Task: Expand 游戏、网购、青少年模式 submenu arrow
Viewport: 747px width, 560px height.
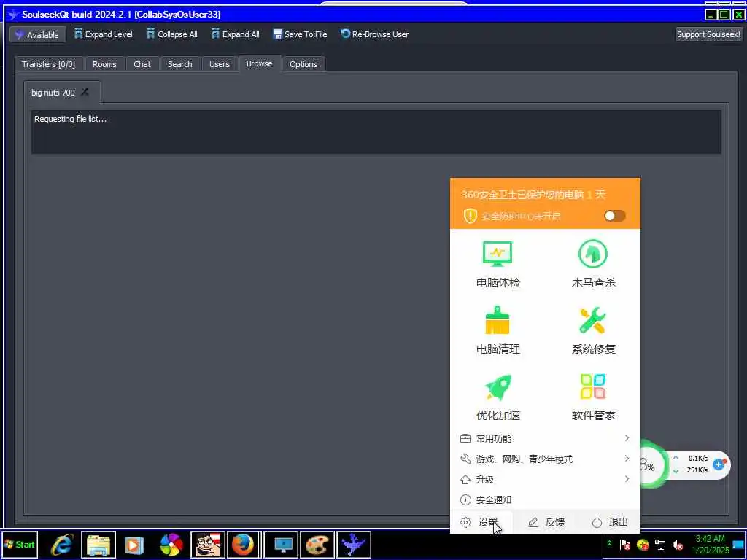Action: (x=627, y=459)
